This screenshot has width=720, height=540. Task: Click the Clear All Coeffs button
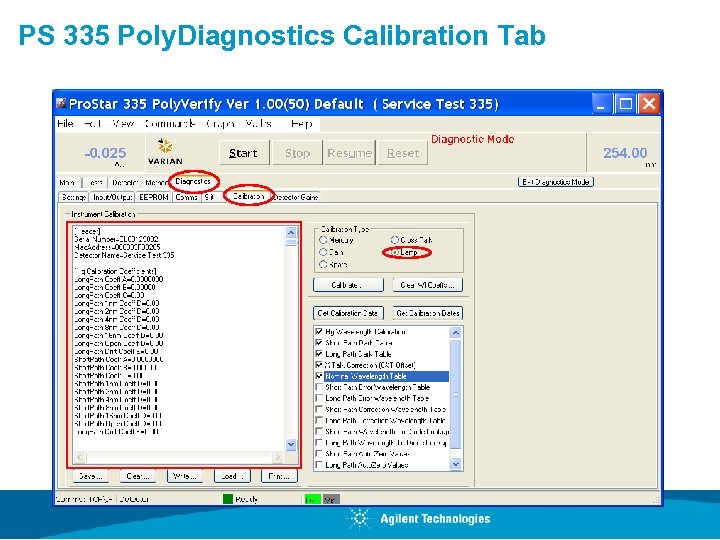[x=428, y=285]
